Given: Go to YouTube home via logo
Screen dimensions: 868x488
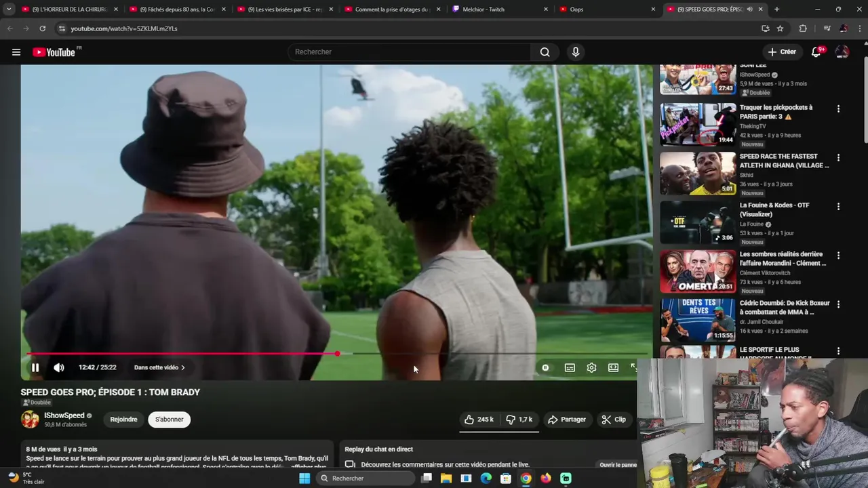Looking at the screenshot, I should [54, 52].
